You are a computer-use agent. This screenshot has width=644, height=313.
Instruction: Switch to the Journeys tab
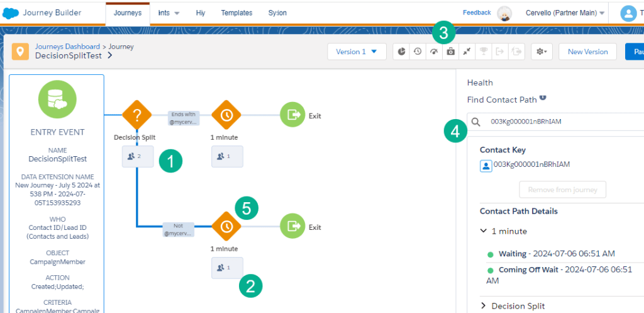[127, 13]
